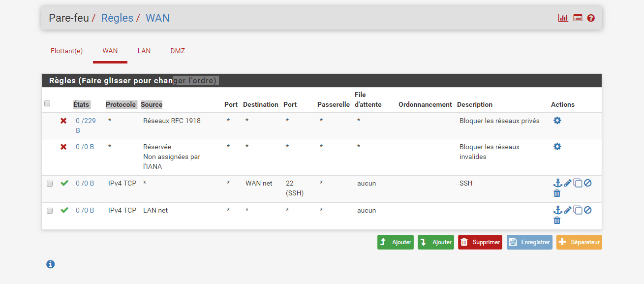Click the red Supprimer button
644x284 pixels.
click(x=480, y=242)
